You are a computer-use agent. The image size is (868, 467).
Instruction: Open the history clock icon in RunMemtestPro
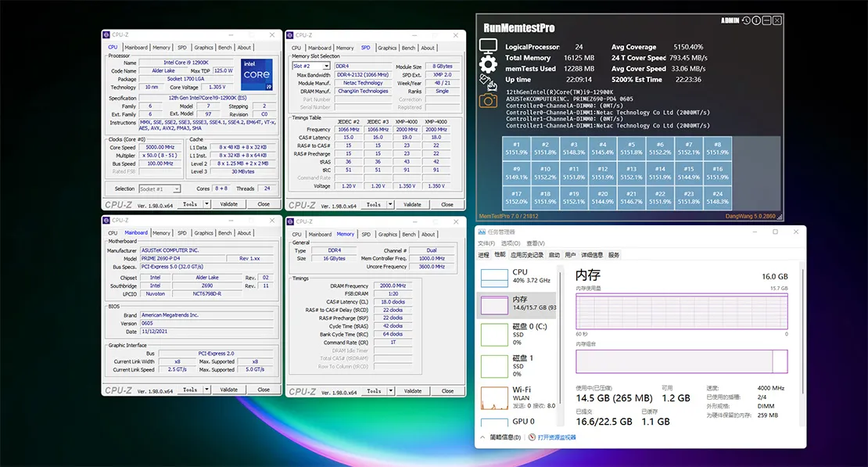coord(746,20)
